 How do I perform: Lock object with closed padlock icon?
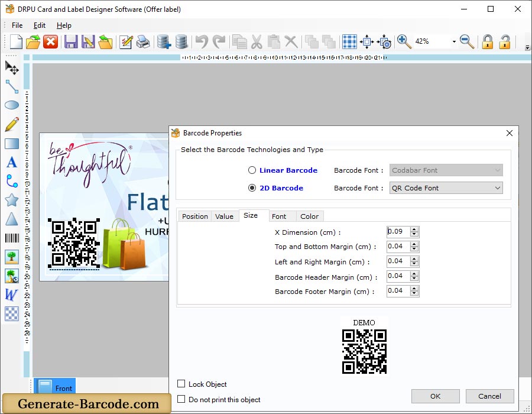tap(488, 42)
